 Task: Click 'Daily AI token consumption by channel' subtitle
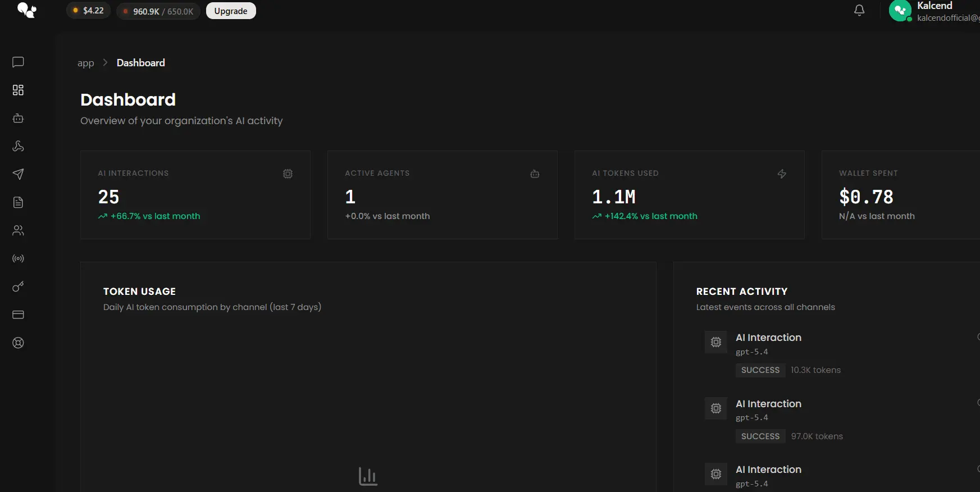pyautogui.click(x=212, y=307)
